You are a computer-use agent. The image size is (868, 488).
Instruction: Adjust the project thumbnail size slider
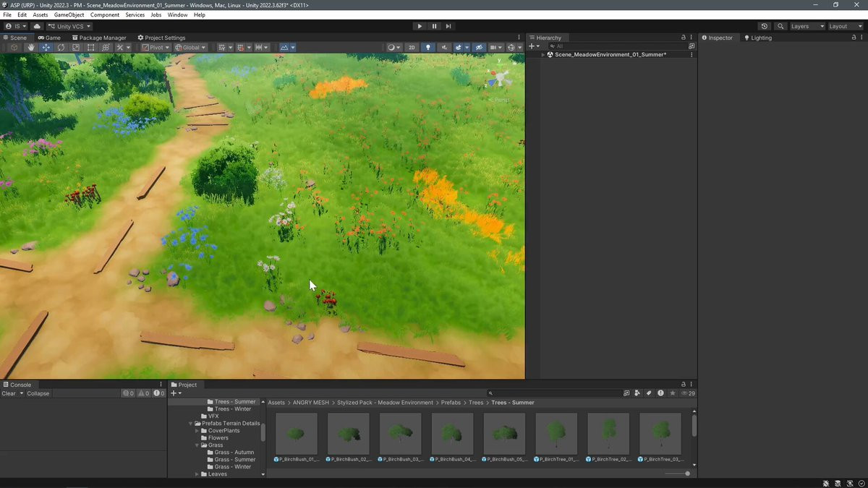click(686, 474)
